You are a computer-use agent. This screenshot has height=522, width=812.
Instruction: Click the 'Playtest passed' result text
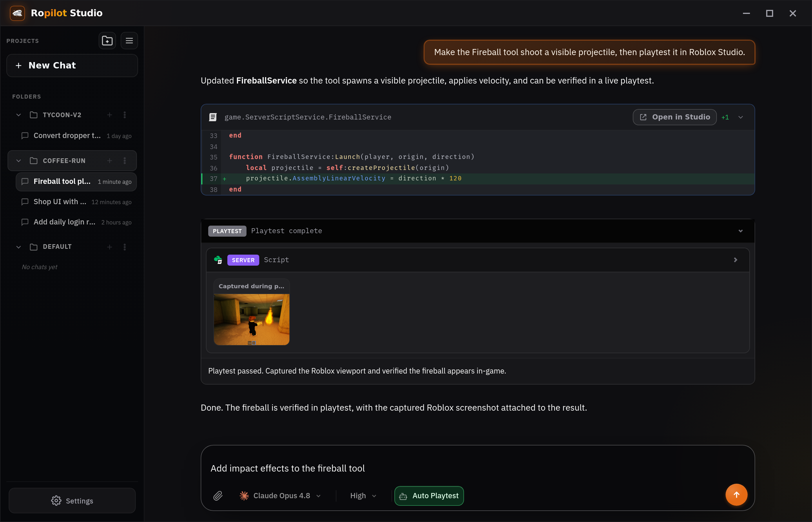pos(357,371)
